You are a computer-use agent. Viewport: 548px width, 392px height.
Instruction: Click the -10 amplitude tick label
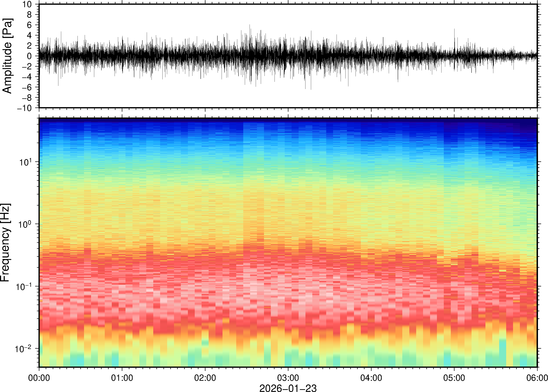coord(24,108)
